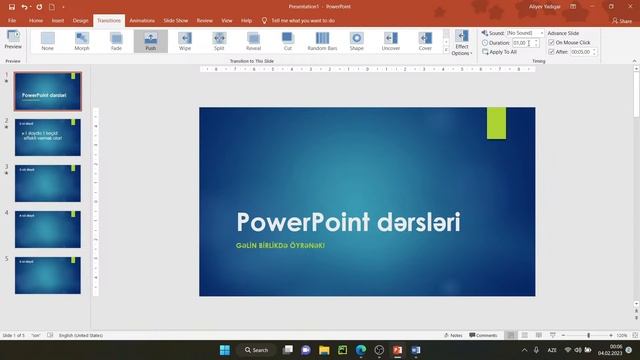Open PowerPoint from the taskbar
This screenshot has width=640, height=360.
(x=397, y=350)
